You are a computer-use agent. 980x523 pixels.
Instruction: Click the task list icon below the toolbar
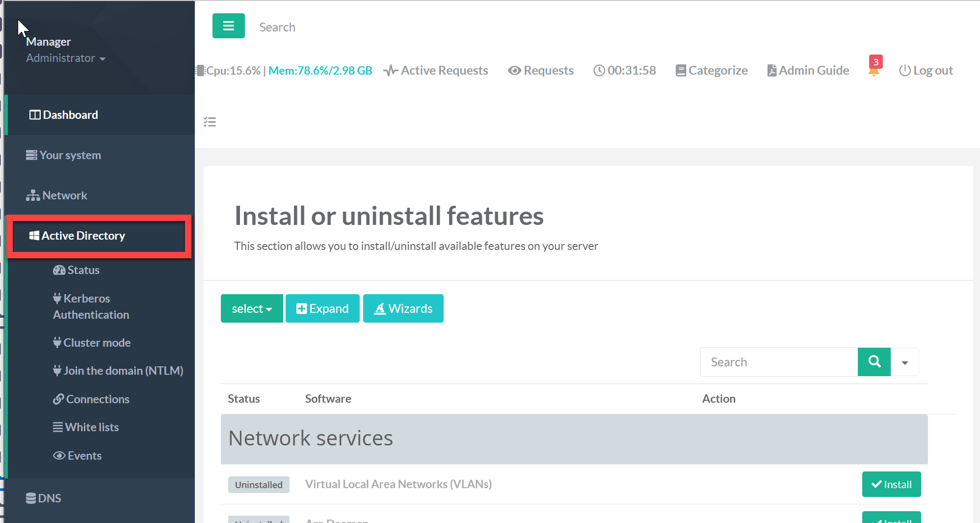tap(210, 122)
